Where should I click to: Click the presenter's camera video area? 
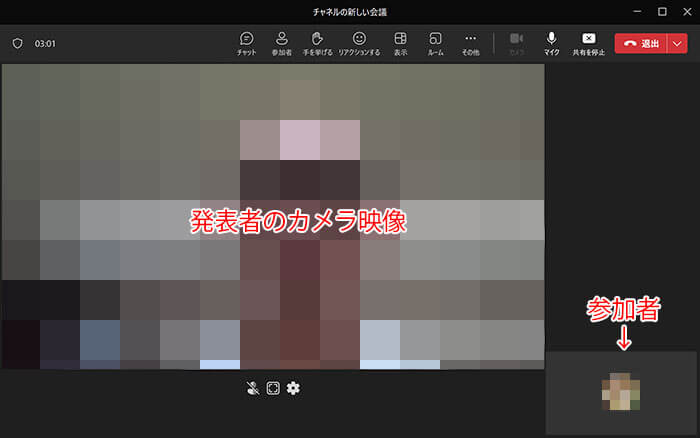tap(273, 217)
